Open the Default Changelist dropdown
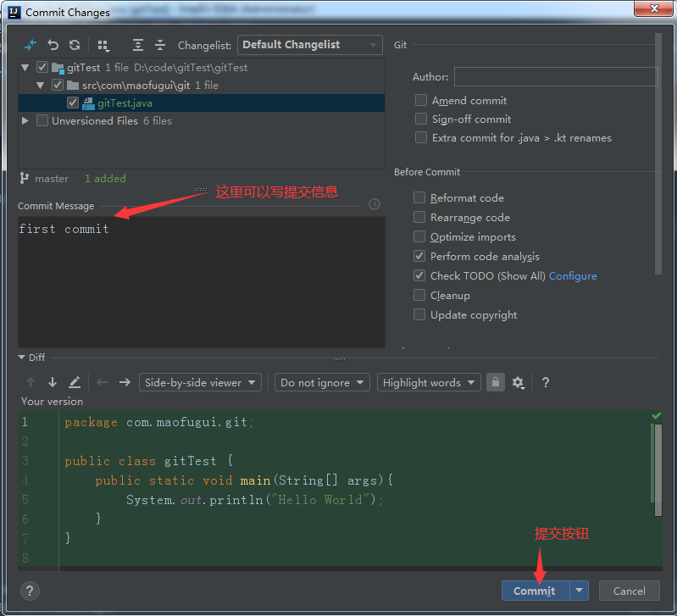The image size is (677, 616). pos(309,45)
